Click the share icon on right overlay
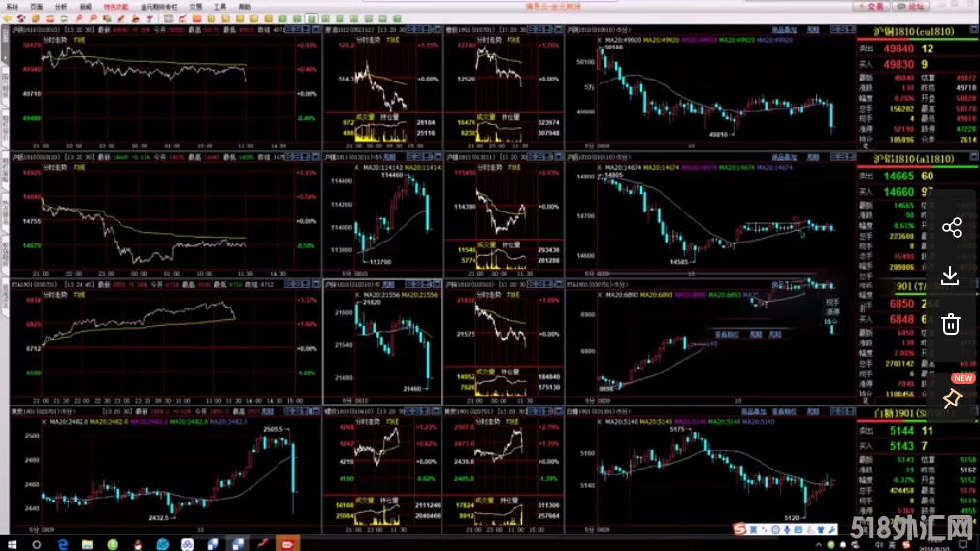Viewport: 980px width, 551px height. (x=951, y=227)
